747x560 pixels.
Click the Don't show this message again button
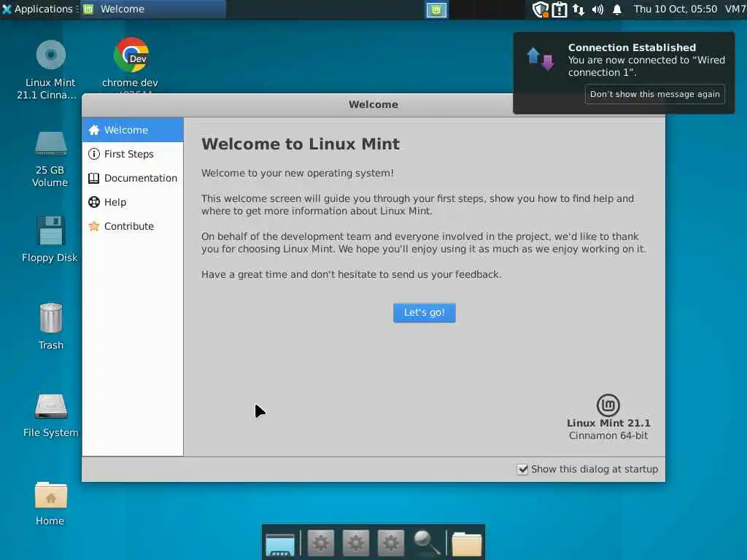click(x=654, y=94)
